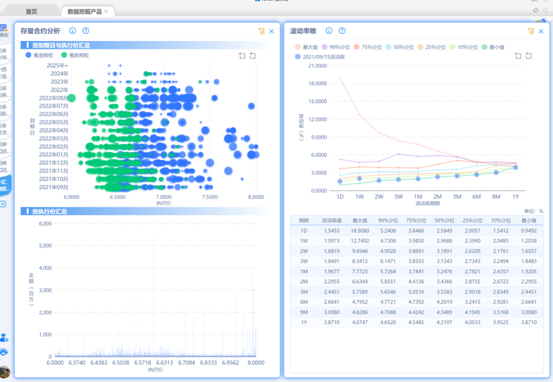Image resolution: width=553 pixels, height=382 pixels.
Task: Toggle the 50%分位 legend series
Action: (x=400, y=47)
